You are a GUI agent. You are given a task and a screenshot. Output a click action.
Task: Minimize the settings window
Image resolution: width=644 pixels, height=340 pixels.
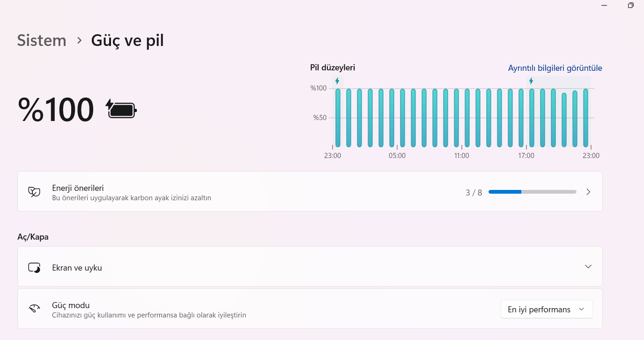(604, 5)
